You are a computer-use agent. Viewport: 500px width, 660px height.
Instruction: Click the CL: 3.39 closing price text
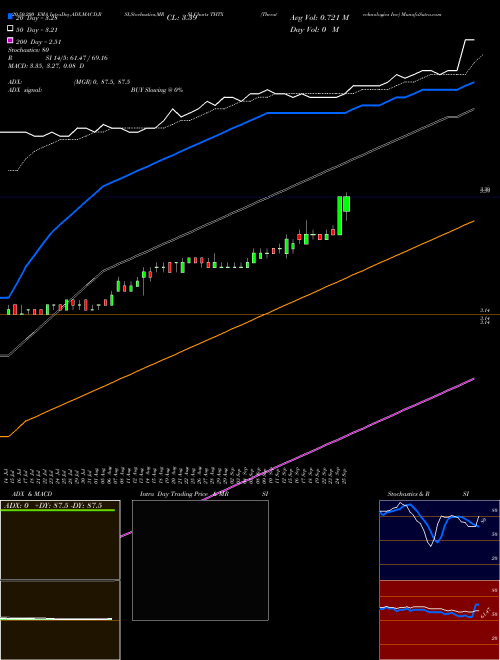(x=182, y=18)
